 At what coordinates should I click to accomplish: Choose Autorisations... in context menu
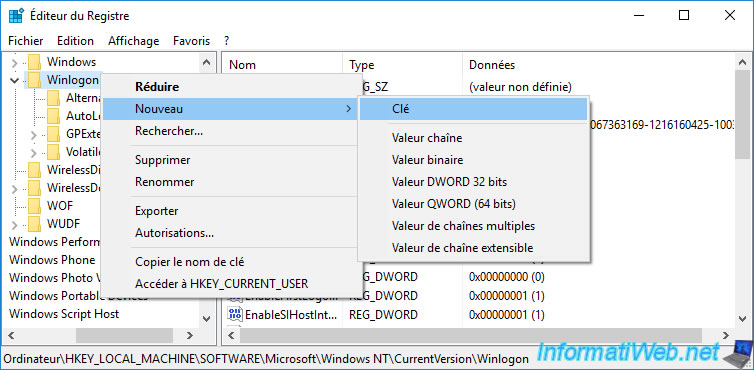click(x=231, y=233)
